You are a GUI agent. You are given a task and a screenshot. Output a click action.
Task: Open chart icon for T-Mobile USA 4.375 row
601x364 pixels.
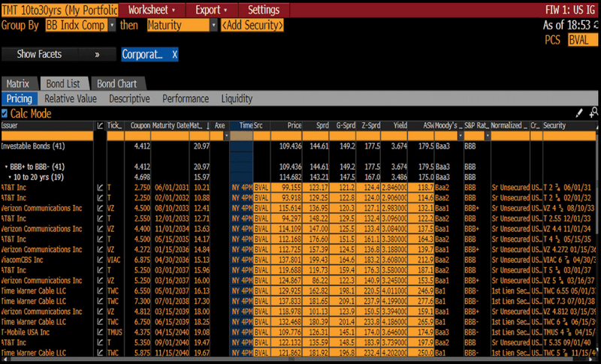[100, 332]
